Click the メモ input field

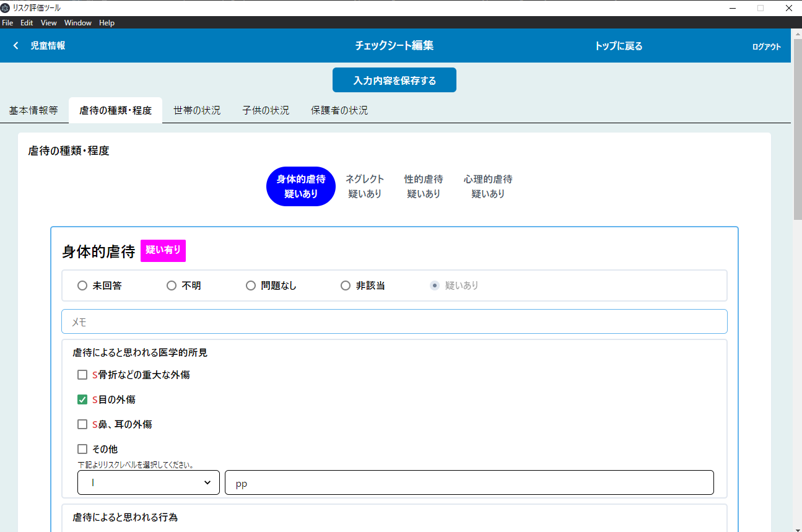pos(394,321)
